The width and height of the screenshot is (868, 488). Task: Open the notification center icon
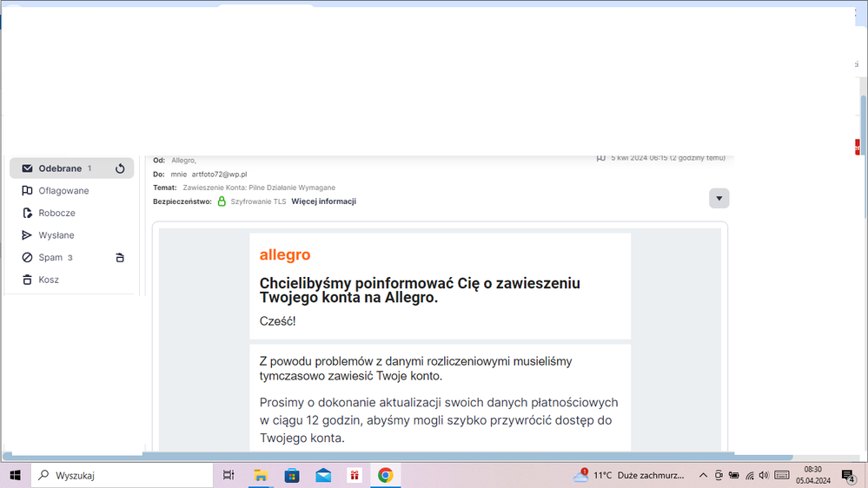(x=849, y=476)
